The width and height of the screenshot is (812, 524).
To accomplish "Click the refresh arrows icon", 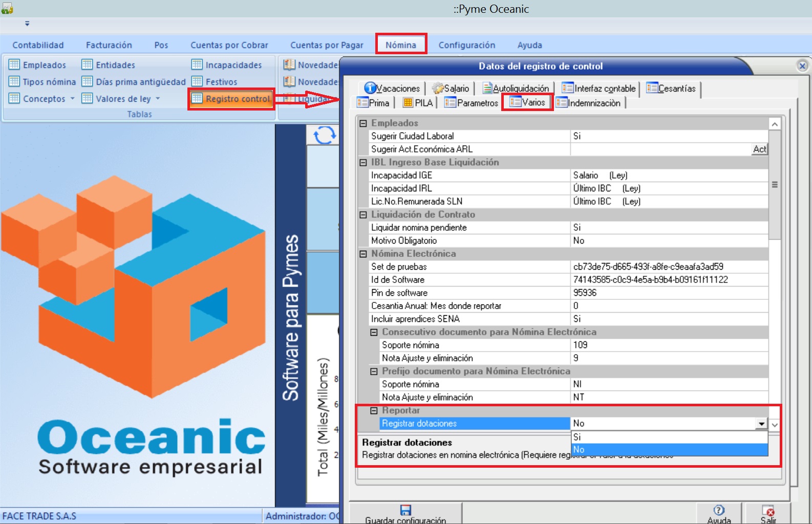I will click(324, 135).
